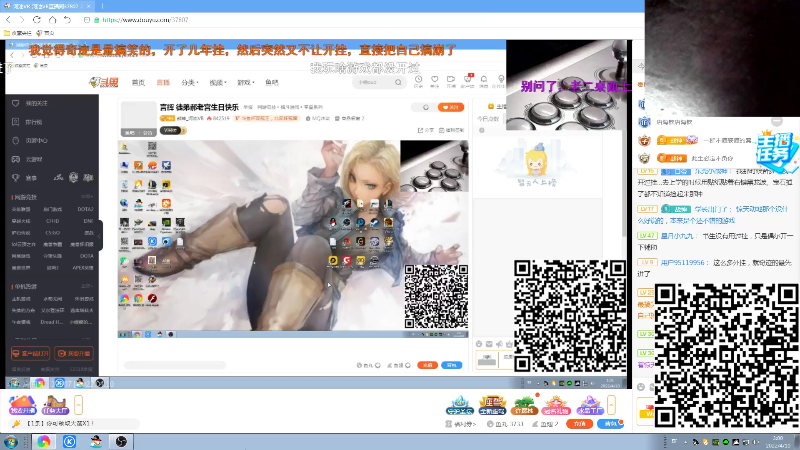800x450 pixels.
Task: Open the 预言开播 activity icon
Action: point(23,405)
